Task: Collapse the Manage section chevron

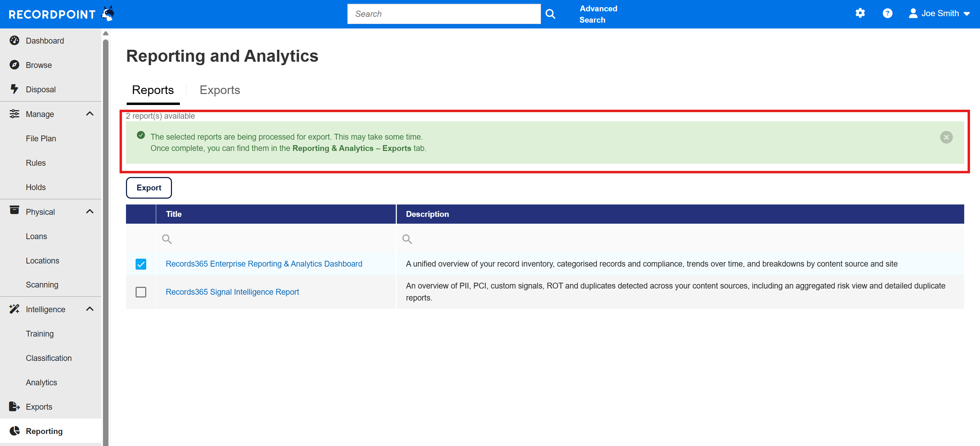Action: [90, 114]
